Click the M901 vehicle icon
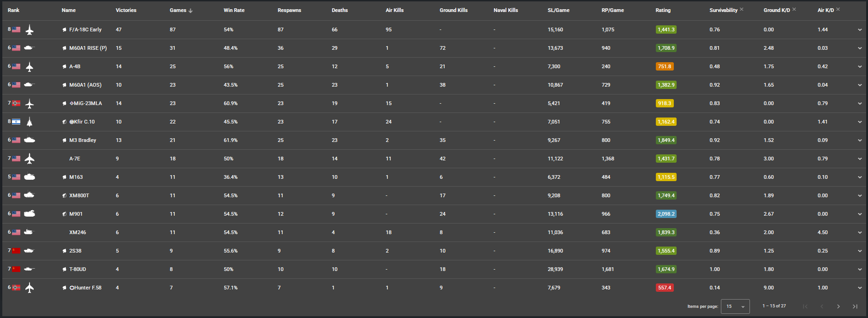 tap(30, 214)
